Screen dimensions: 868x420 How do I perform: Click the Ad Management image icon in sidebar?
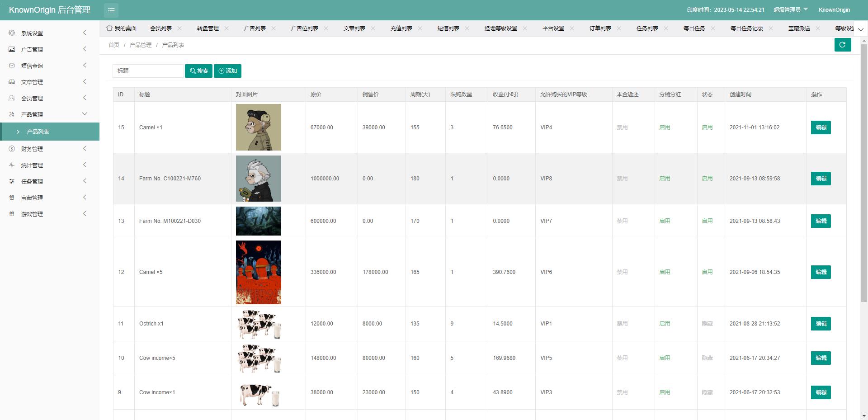coord(12,49)
